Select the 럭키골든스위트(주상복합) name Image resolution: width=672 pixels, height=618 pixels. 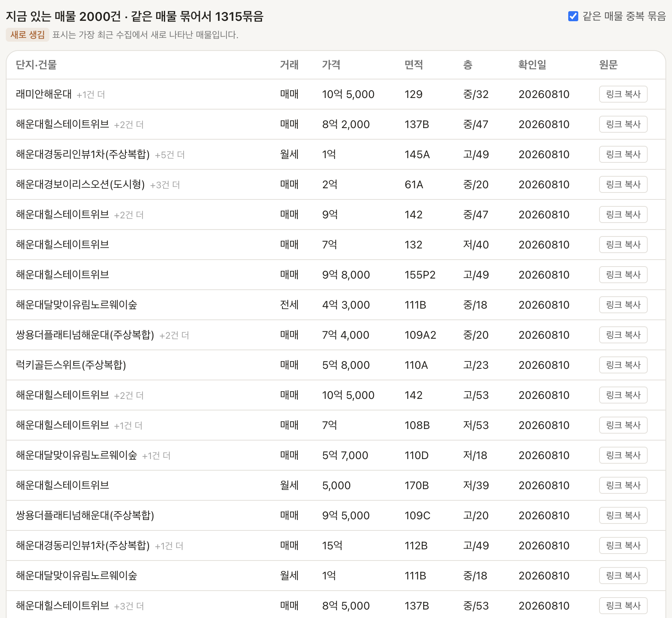coord(71,365)
